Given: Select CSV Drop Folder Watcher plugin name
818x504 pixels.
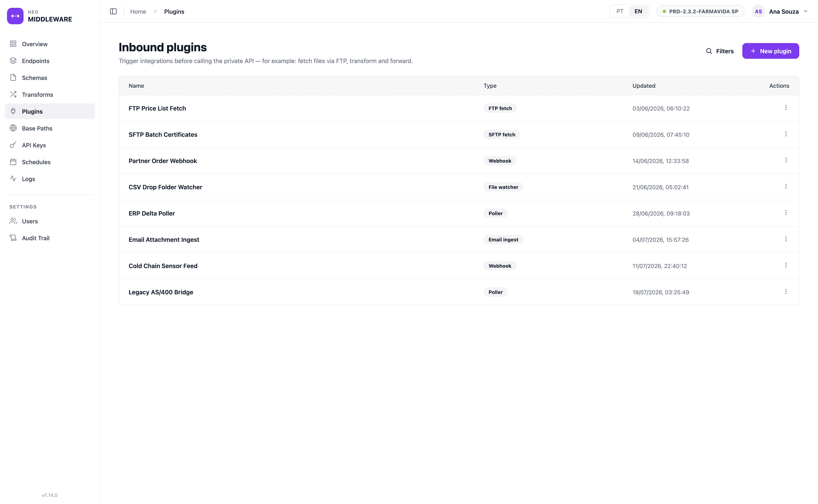Looking at the screenshot, I should coord(165,187).
